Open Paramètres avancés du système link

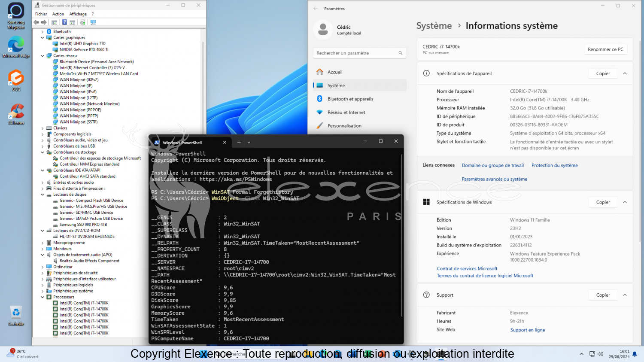point(494,179)
